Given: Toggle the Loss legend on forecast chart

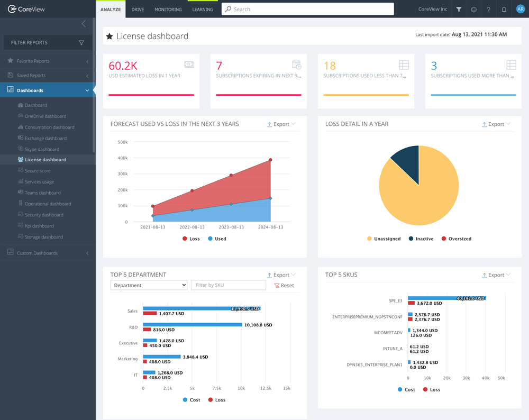Looking at the screenshot, I should point(190,239).
